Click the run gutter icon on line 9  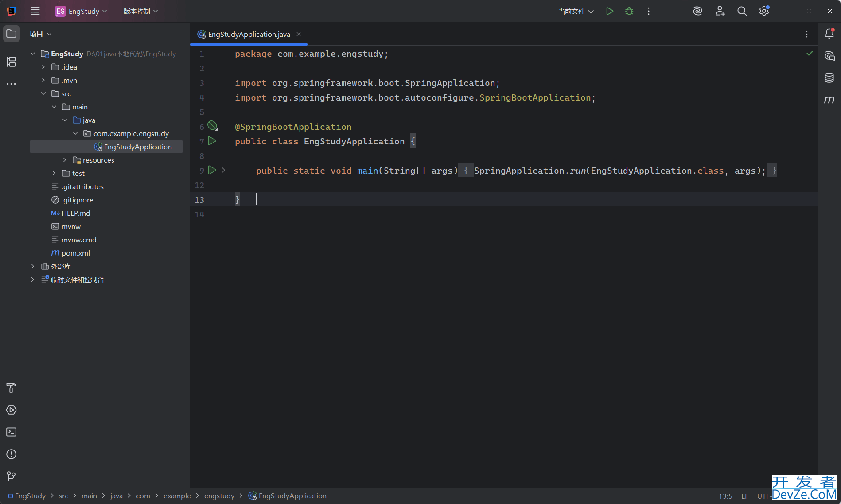tap(212, 170)
